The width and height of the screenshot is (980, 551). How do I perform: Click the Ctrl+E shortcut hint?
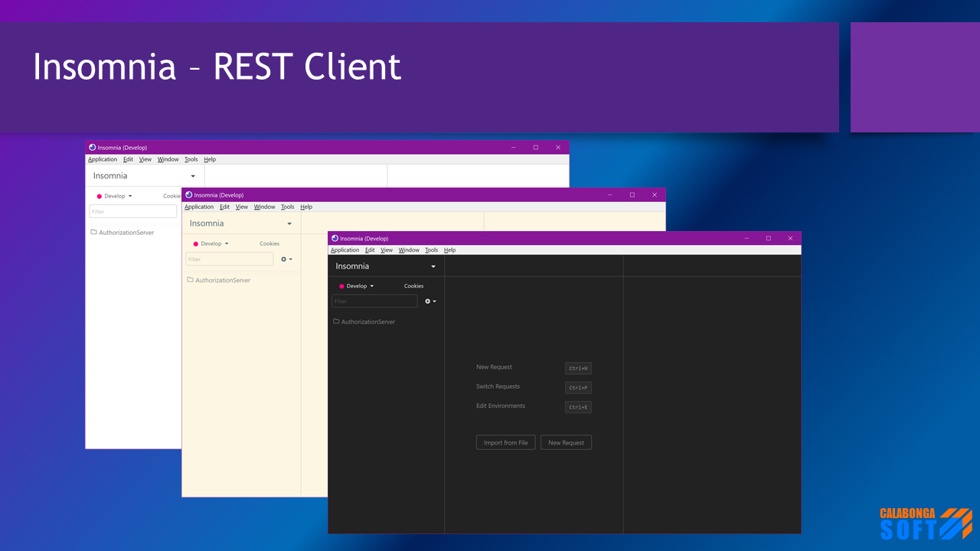(578, 407)
